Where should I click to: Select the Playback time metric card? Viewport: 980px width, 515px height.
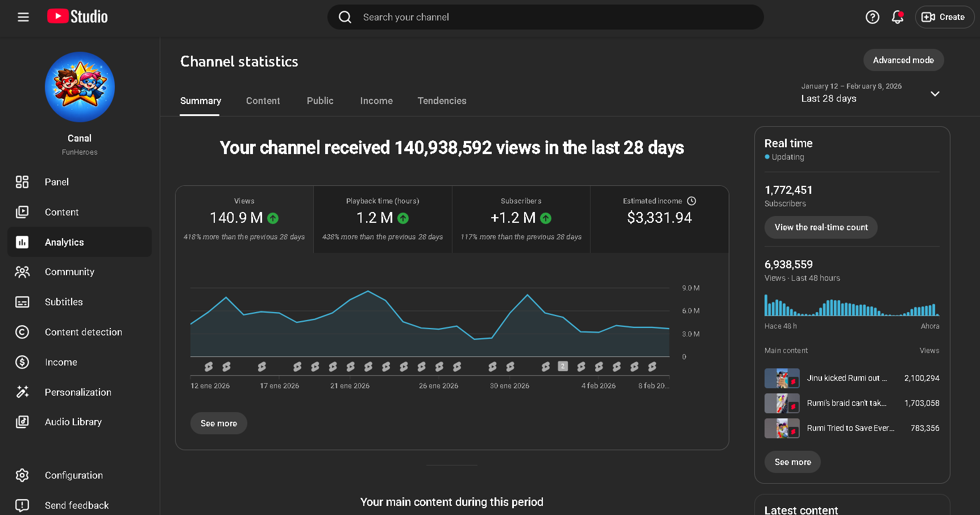click(383, 219)
